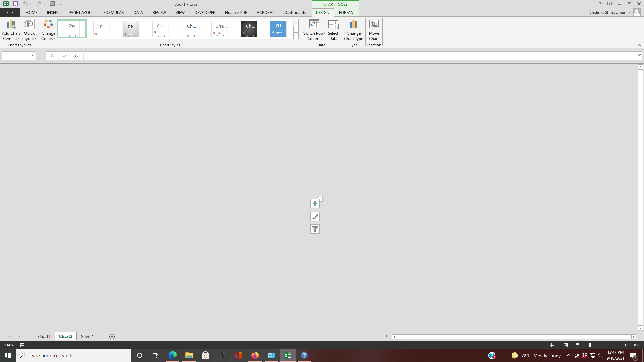Toggle Page Break Preview in the status bar

click(578, 345)
